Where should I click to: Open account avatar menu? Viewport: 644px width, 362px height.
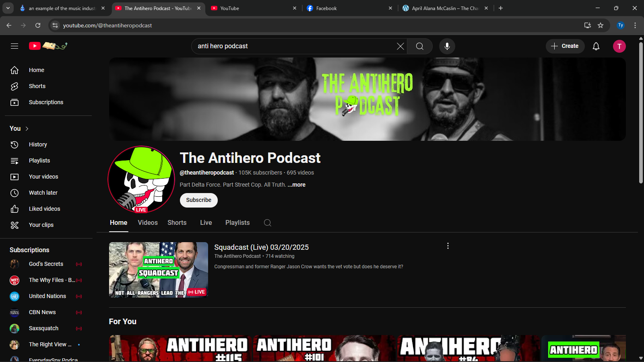pyautogui.click(x=619, y=46)
